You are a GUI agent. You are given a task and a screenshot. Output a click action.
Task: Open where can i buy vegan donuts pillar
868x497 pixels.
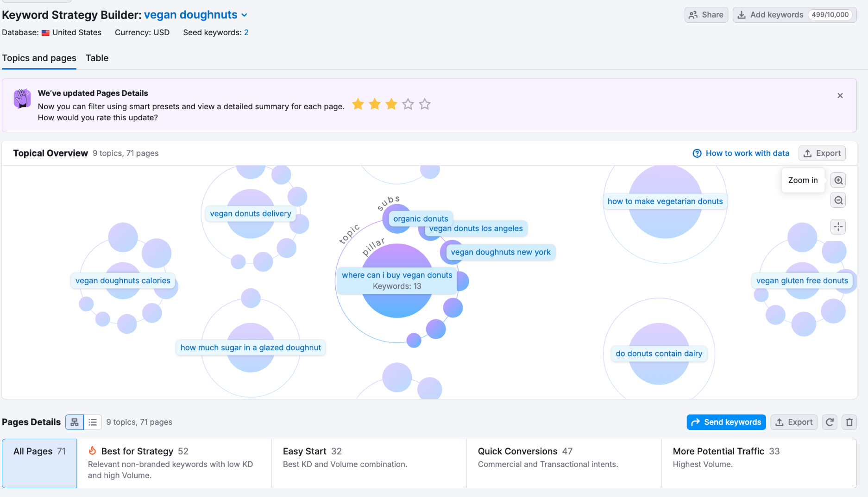(397, 280)
